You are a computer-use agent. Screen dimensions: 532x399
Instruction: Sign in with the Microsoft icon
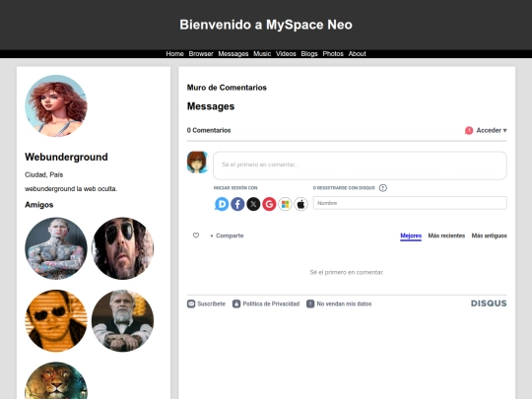point(285,204)
